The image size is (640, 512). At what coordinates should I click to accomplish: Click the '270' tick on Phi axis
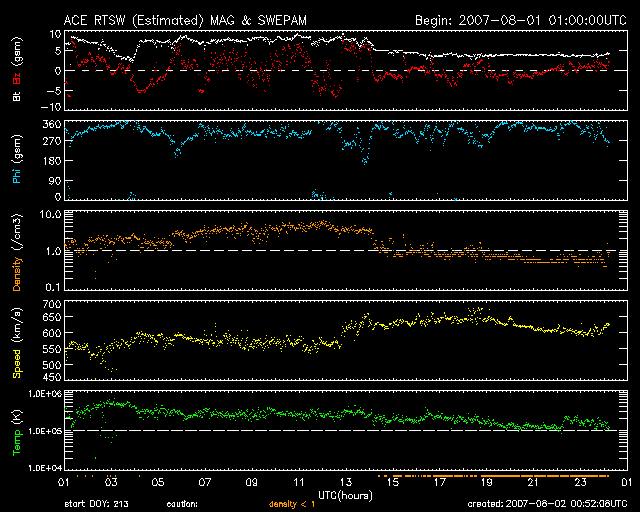coord(52,141)
